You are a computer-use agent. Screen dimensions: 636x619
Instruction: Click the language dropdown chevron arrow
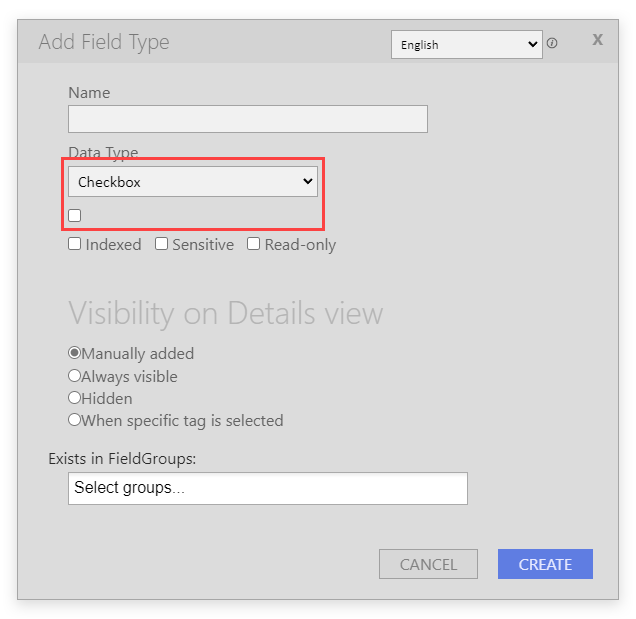click(533, 44)
